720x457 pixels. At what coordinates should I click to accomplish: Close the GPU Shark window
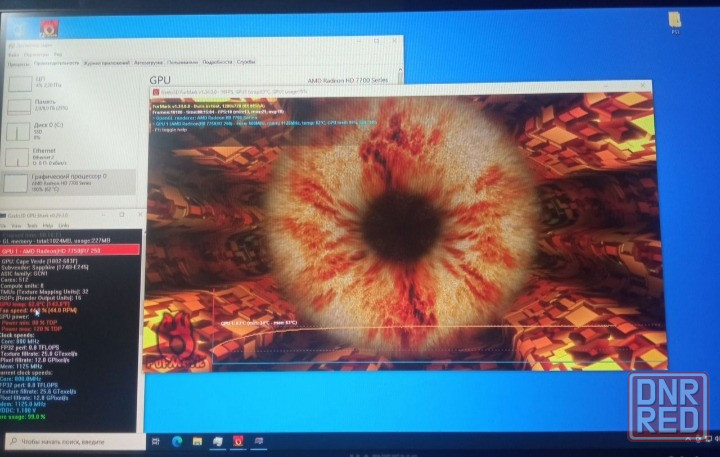click(140, 214)
